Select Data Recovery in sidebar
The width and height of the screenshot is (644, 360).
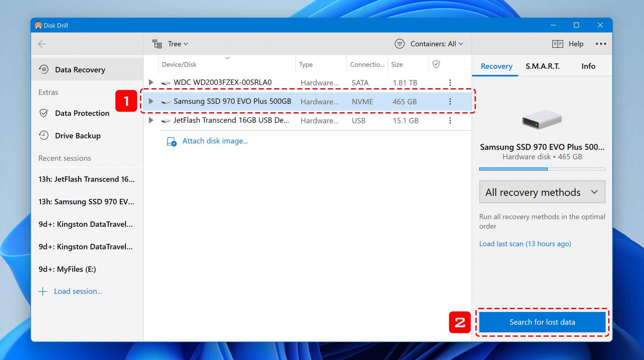coord(87,69)
